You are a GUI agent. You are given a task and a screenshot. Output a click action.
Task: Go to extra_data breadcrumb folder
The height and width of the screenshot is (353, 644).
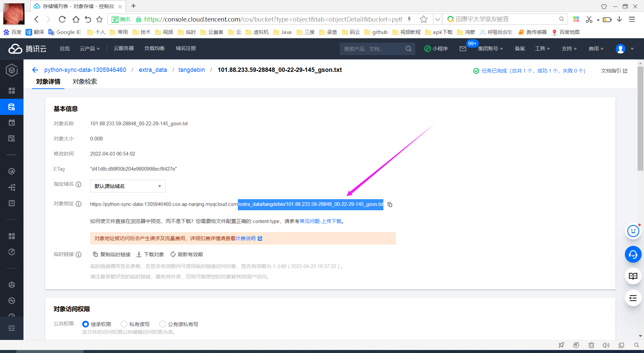[153, 70]
